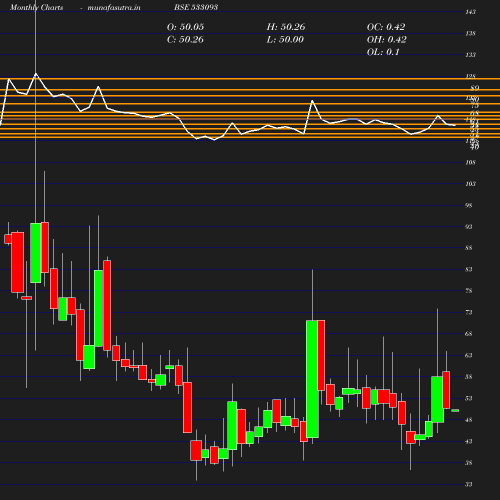Click the final small green candlestick
500x500 pixels.
455,411
